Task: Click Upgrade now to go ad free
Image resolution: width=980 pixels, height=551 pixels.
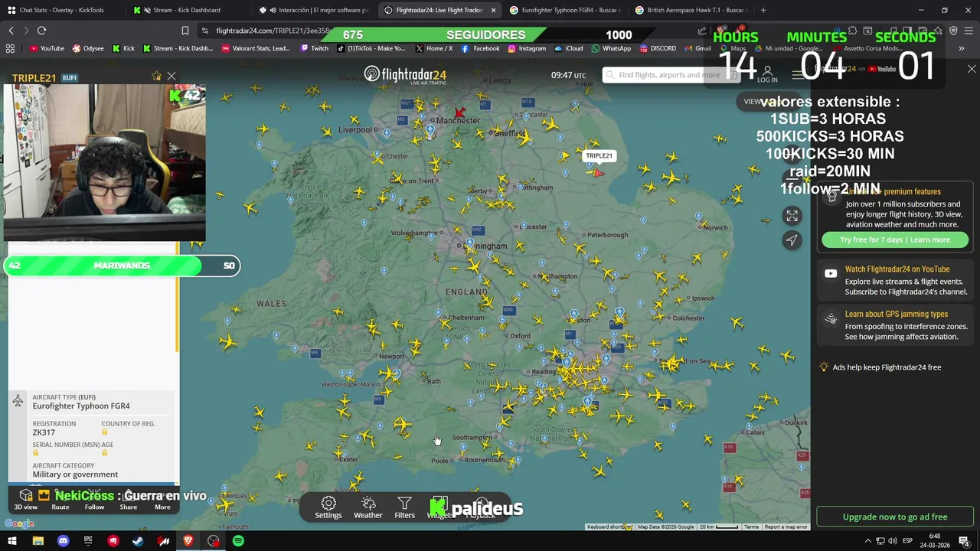Action: click(895, 517)
